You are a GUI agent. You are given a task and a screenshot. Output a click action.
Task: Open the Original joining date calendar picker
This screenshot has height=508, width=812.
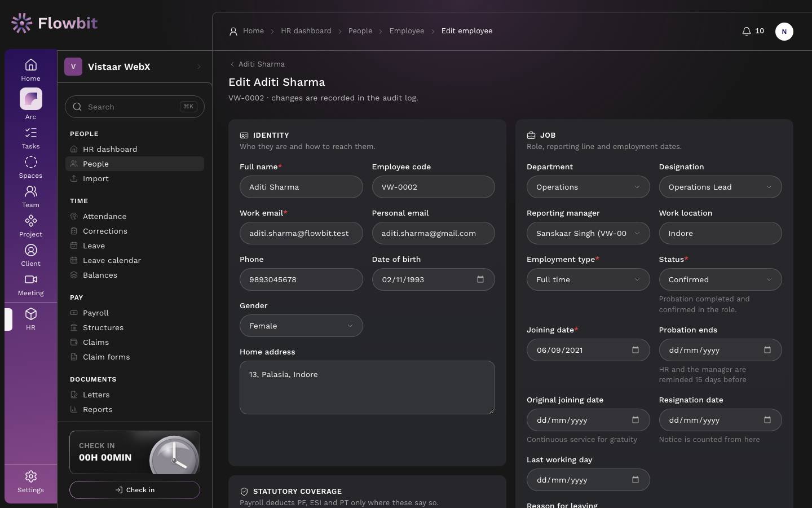636,420
